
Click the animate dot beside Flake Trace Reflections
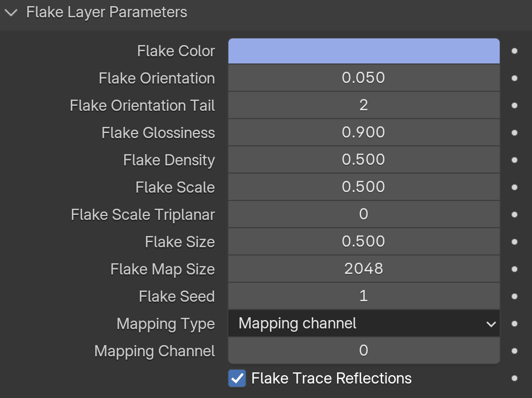514,379
